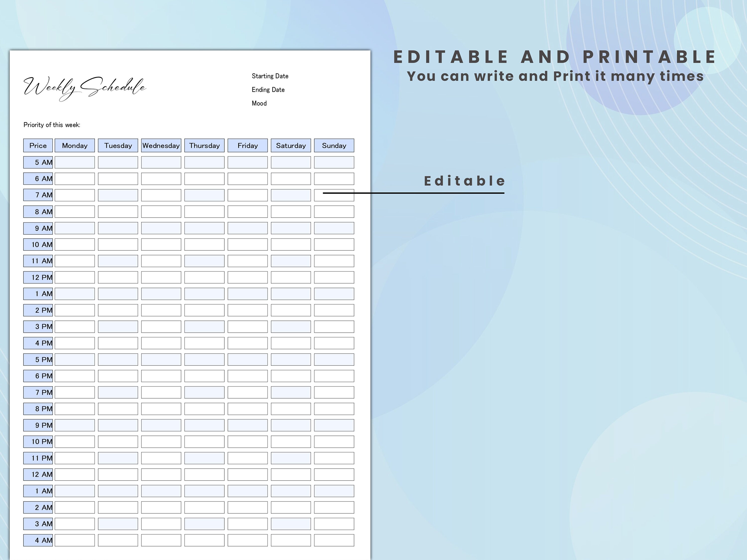747x560 pixels.
Task: Select the 5 AM row label
Action: pos(38,162)
